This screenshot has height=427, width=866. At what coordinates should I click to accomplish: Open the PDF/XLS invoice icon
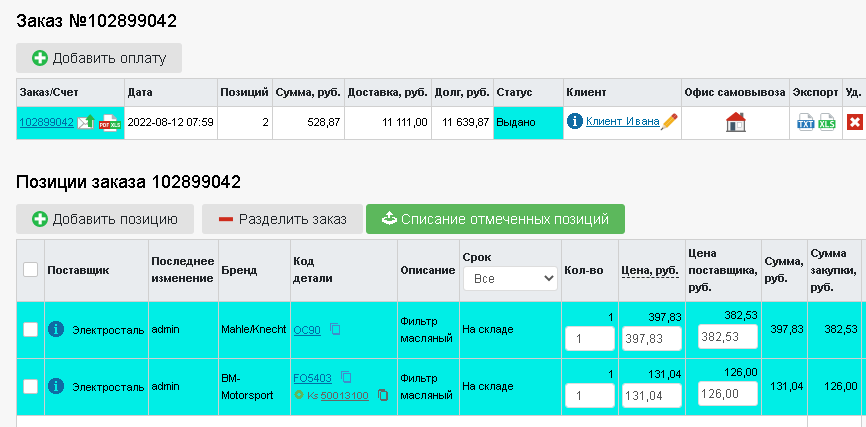[109, 122]
